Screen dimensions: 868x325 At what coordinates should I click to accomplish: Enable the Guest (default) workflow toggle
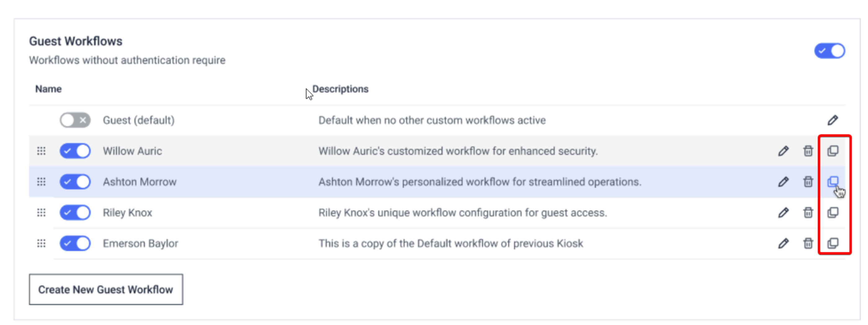click(75, 120)
